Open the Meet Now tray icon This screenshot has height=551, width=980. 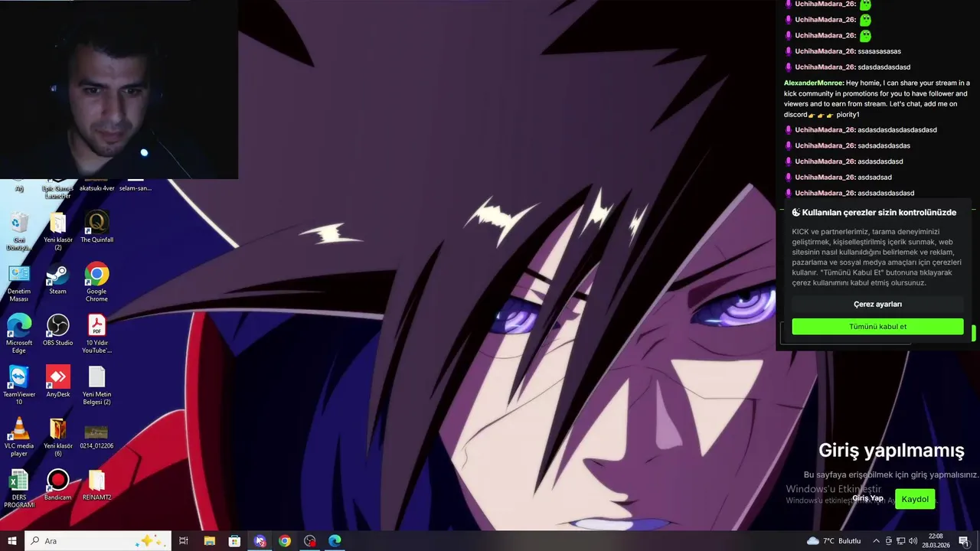click(x=888, y=541)
